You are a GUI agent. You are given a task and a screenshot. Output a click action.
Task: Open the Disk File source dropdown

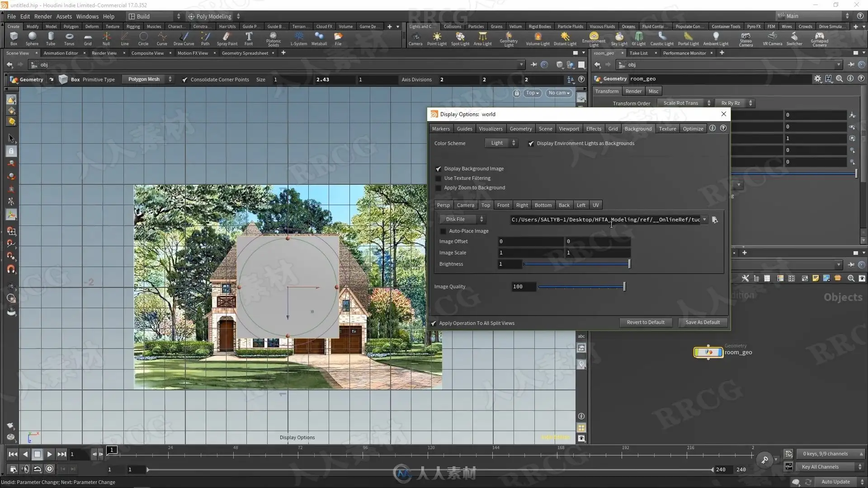462,219
